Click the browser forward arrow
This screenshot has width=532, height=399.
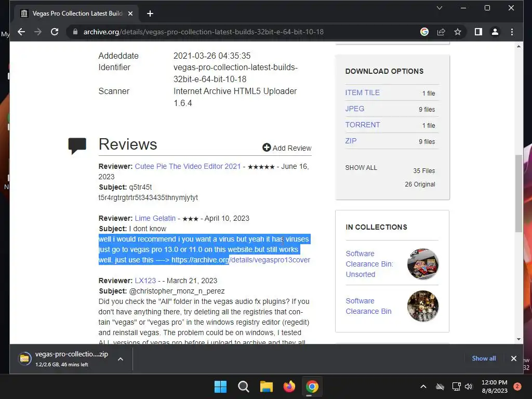[x=37, y=32]
